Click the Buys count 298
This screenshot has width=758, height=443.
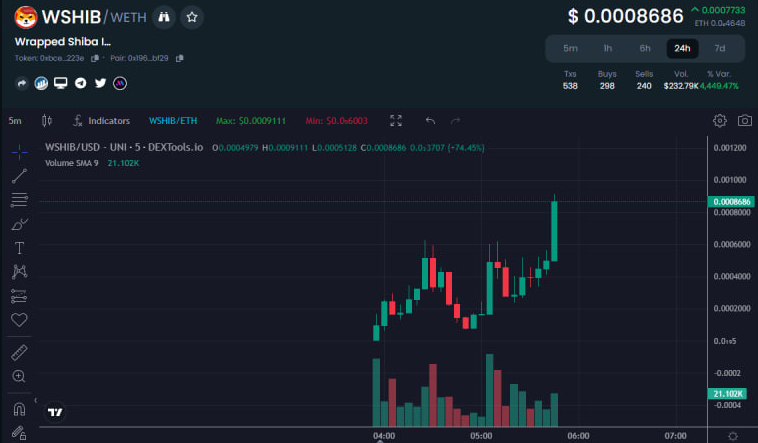tap(607, 86)
